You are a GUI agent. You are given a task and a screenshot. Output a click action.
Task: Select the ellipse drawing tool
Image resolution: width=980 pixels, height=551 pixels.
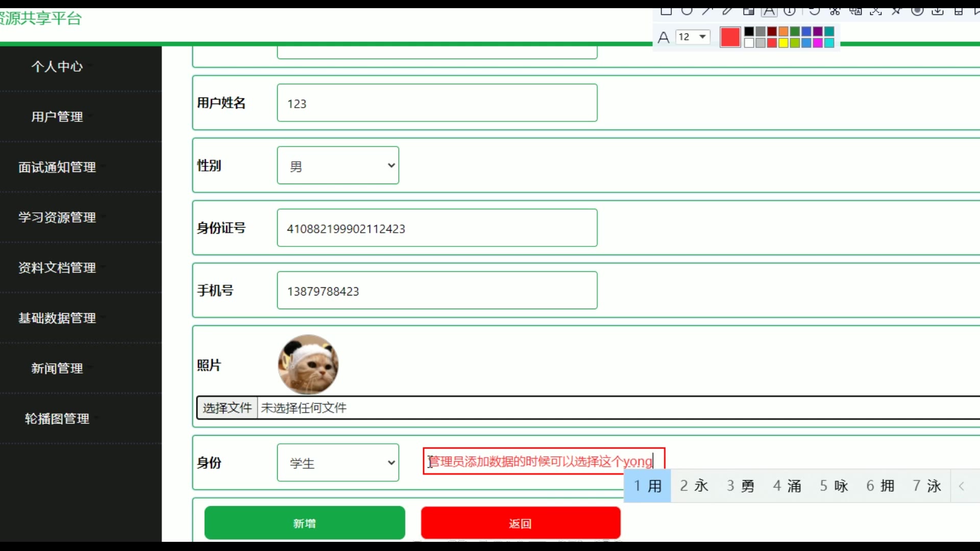[x=687, y=11]
